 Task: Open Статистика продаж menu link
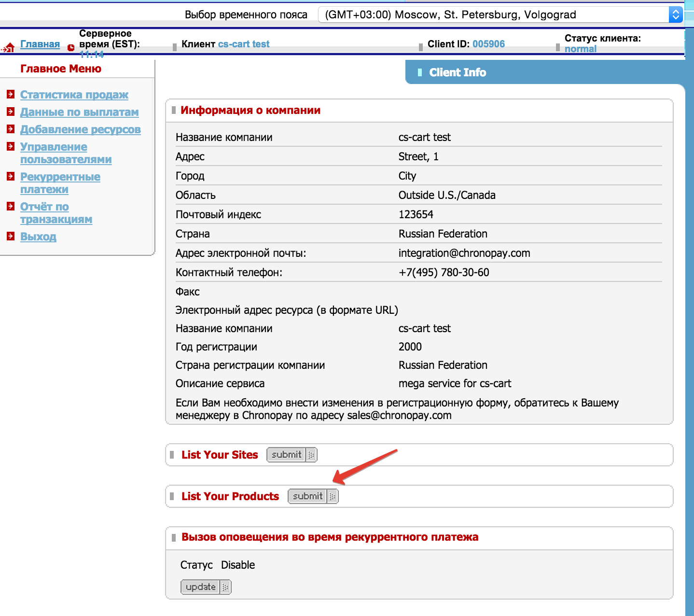(74, 95)
